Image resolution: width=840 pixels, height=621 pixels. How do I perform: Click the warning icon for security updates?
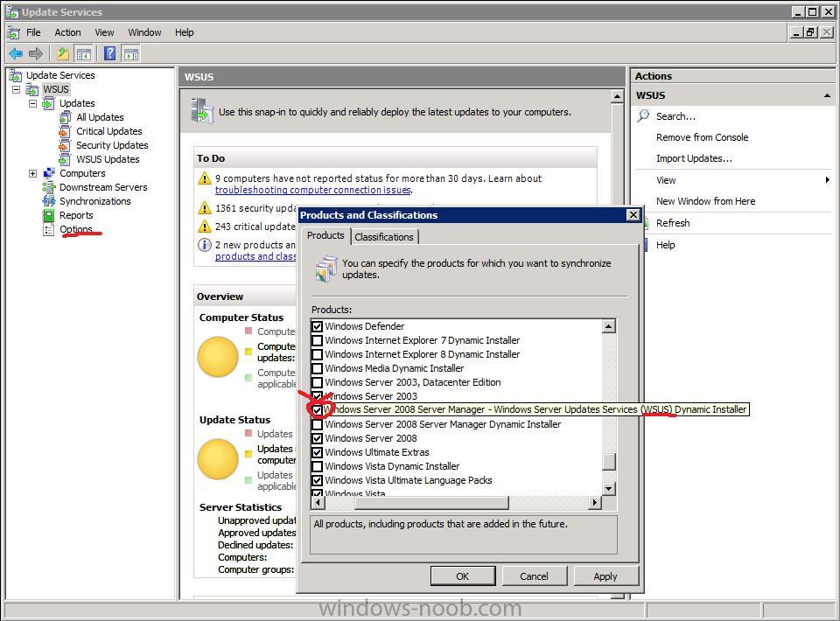click(x=205, y=207)
